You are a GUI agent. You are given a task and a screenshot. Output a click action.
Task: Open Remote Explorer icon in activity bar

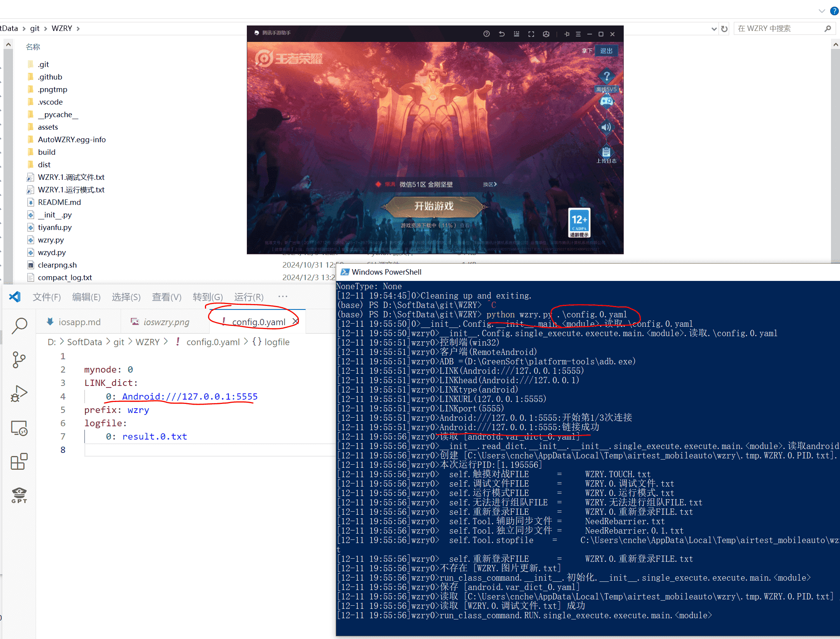click(x=19, y=428)
